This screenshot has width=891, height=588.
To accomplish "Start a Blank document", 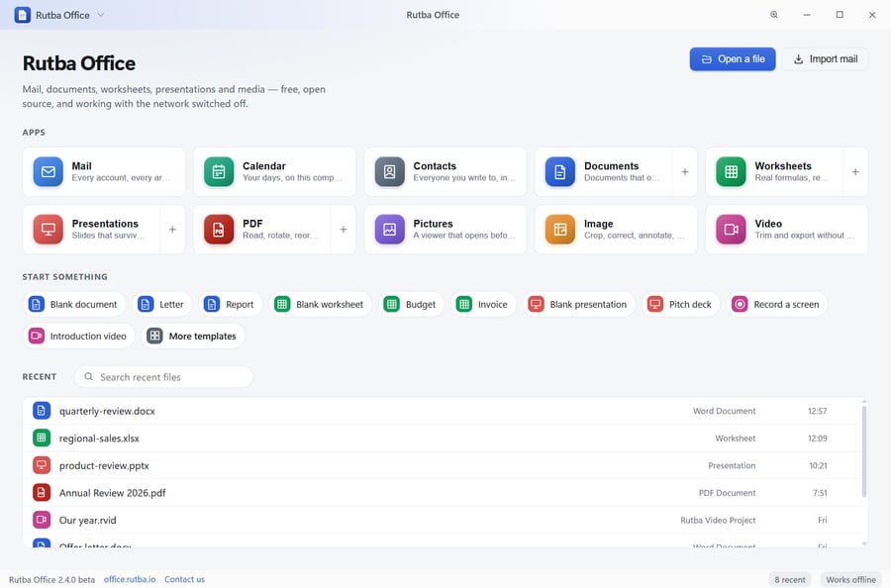I will (x=74, y=305).
